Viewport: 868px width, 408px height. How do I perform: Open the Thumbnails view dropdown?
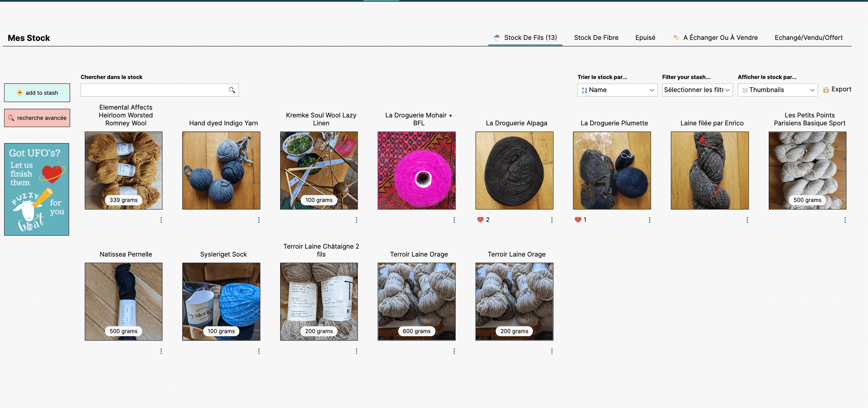point(777,90)
